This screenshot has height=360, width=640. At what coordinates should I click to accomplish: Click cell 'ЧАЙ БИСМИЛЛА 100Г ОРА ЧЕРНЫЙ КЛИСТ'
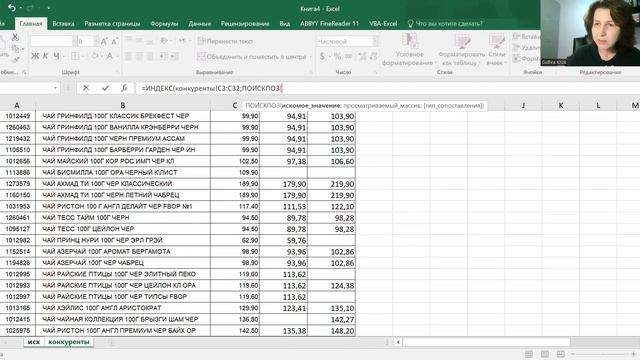pyautogui.click(x=123, y=172)
